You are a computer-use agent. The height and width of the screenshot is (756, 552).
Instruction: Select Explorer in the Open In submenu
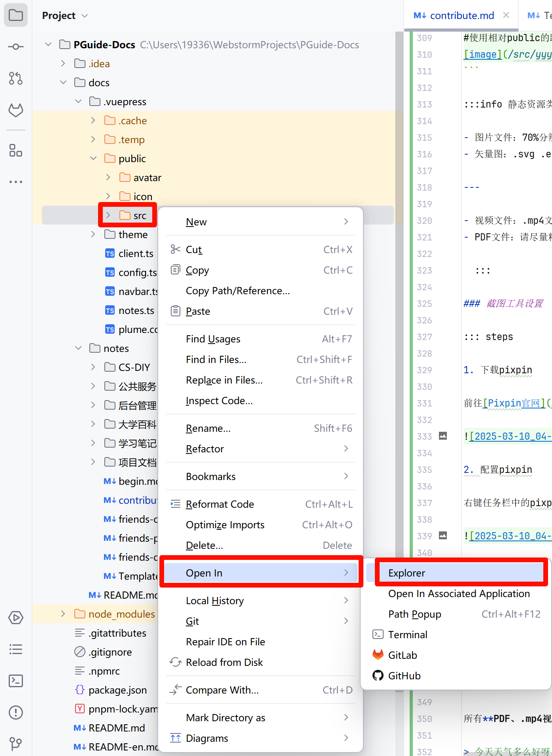[406, 573]
